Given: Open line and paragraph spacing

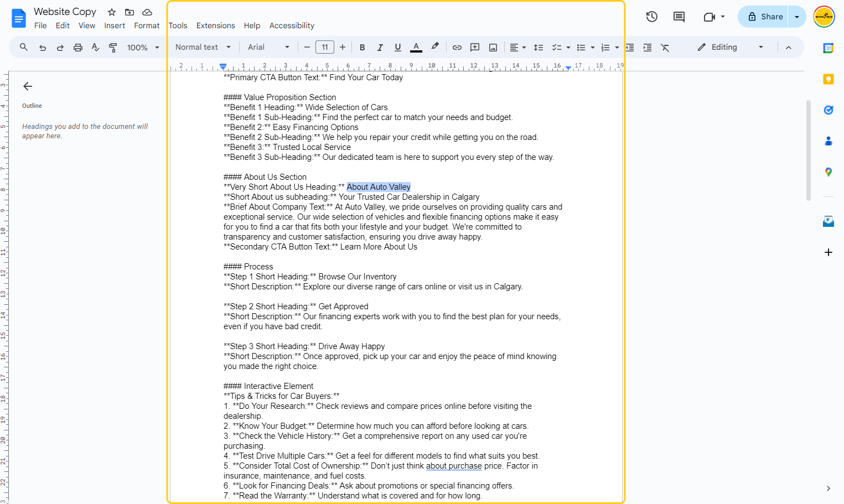Looking at the screenshot, I should coord(538,48).
